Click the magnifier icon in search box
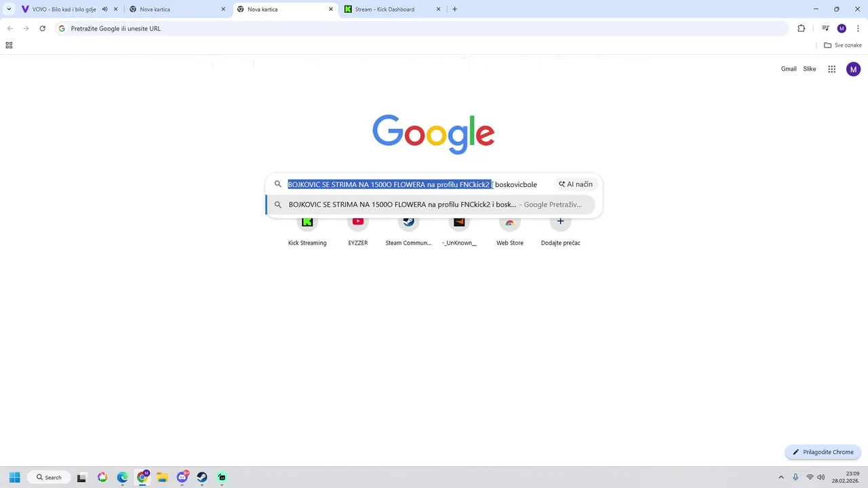 tap(277, 184)
